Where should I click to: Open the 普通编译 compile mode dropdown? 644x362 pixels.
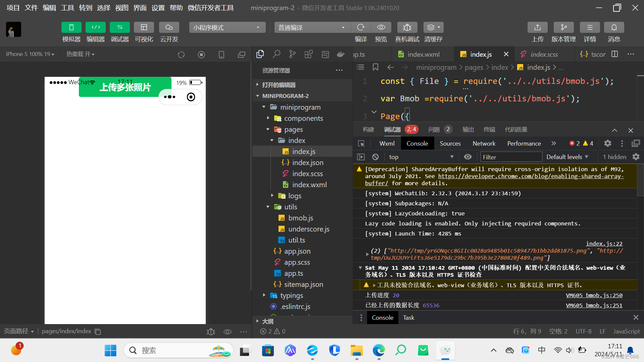(x=312, y=28)
